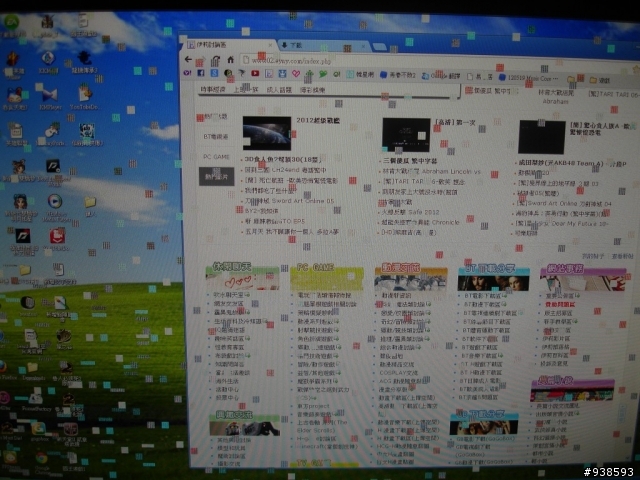Open the 3D食人魚?鯊顎3D(18禁) link
Viewport: 640px width, 480px height.
coord(283,159)
